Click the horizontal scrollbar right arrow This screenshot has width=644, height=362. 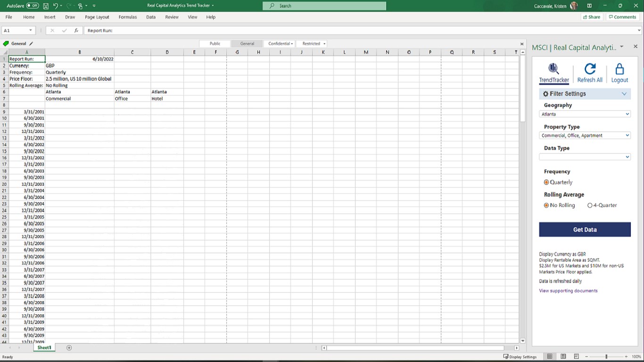point(516,348)
